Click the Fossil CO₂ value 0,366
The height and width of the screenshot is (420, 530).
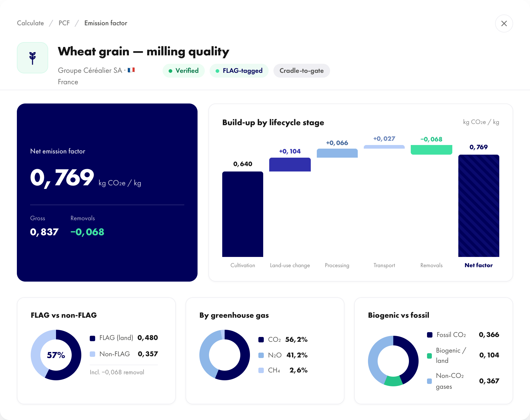click(489, 335)
